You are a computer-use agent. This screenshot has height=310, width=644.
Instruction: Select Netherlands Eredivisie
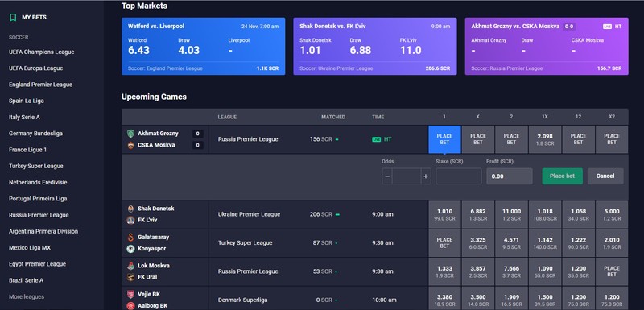[x=38, y=182]
